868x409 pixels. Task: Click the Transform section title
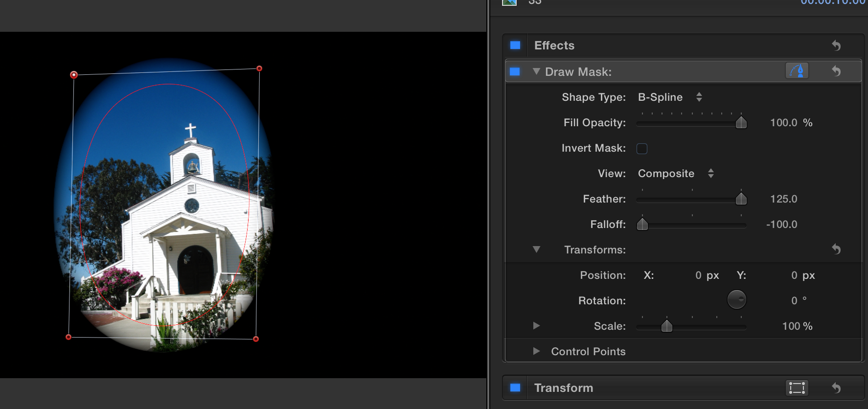564,388
